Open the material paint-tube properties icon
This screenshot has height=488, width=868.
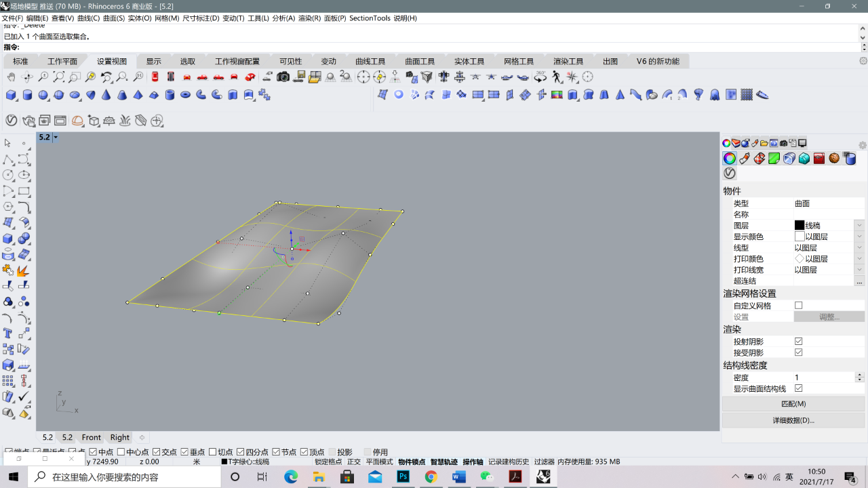tap(745, 159)
